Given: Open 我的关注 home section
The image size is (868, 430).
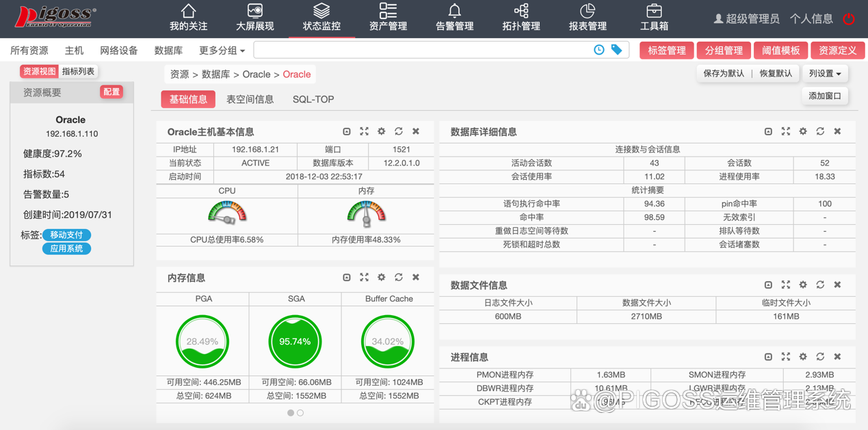Looking at the screenshot, I should (x=188, y=18).
